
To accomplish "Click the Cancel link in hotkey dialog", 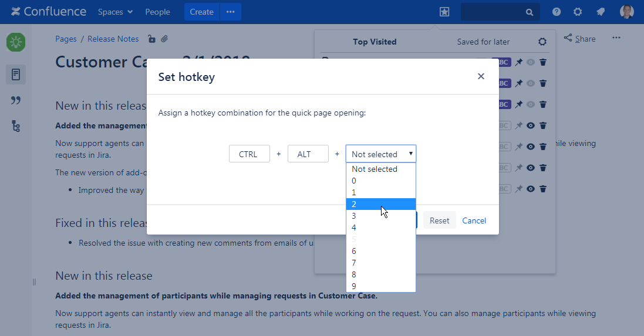I will [x=474, y=220].
